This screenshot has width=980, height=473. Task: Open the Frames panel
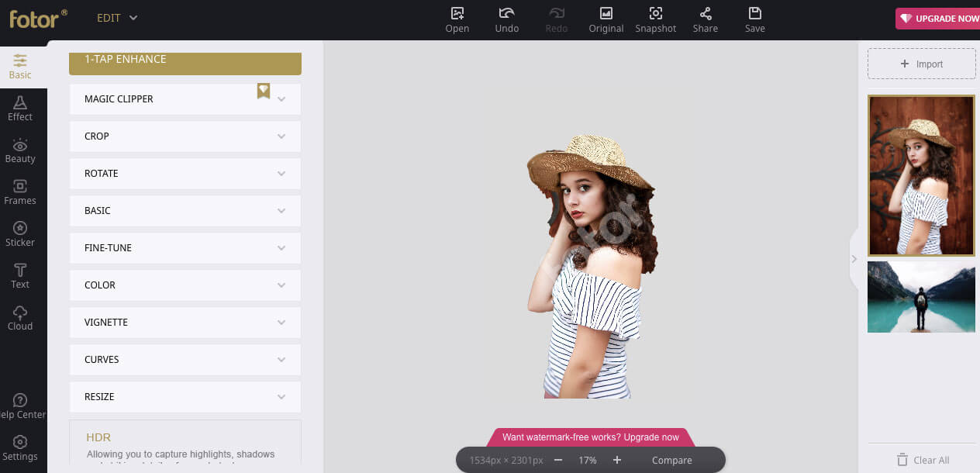20,192
